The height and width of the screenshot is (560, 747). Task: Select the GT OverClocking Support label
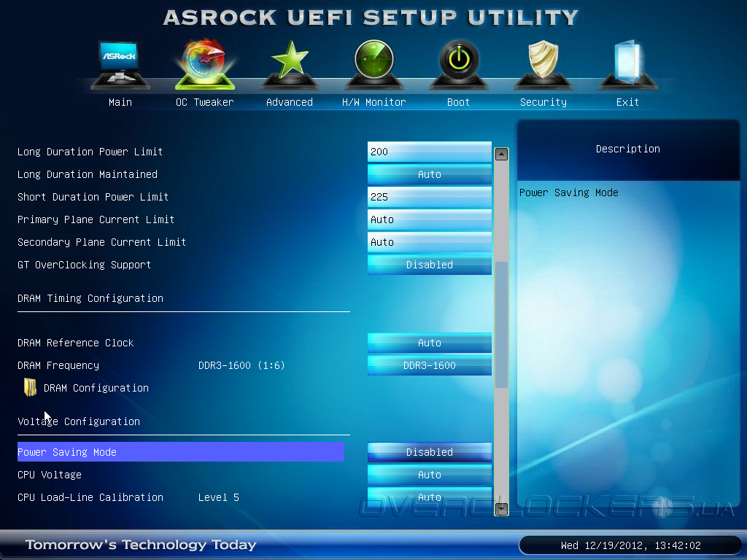[85, 265]
